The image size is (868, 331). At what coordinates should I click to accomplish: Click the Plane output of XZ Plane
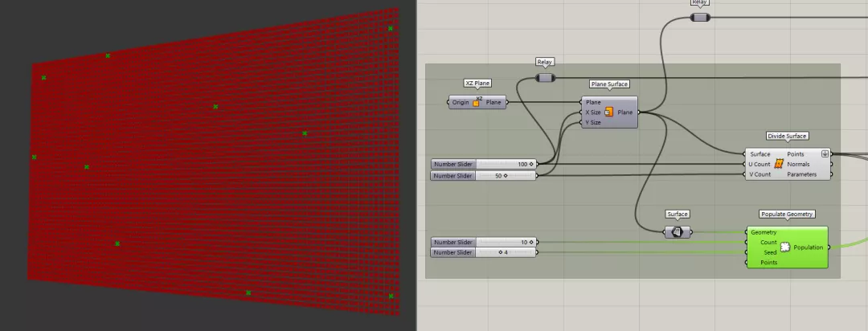click(x=493, y=102)
